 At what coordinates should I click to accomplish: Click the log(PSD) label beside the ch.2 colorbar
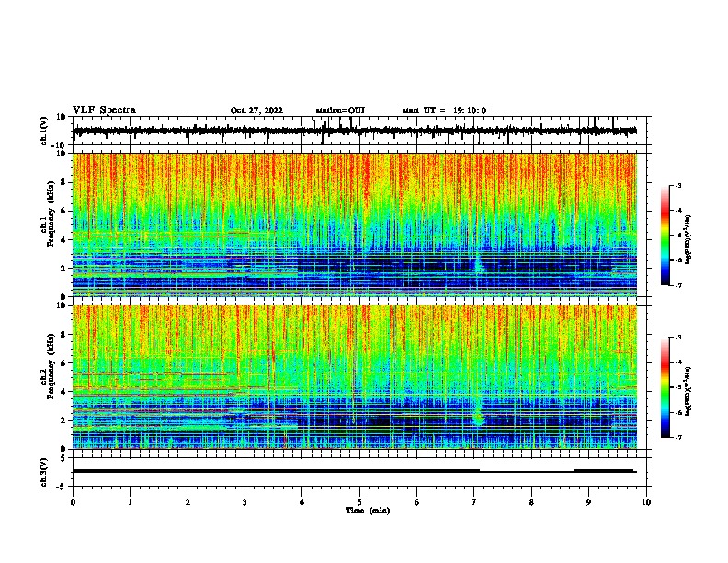point(688,391)
